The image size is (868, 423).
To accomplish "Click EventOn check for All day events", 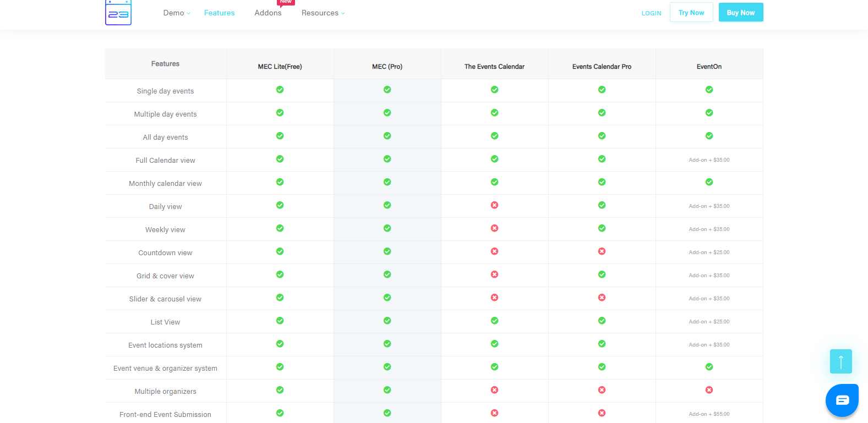I will tap(709, 136).
